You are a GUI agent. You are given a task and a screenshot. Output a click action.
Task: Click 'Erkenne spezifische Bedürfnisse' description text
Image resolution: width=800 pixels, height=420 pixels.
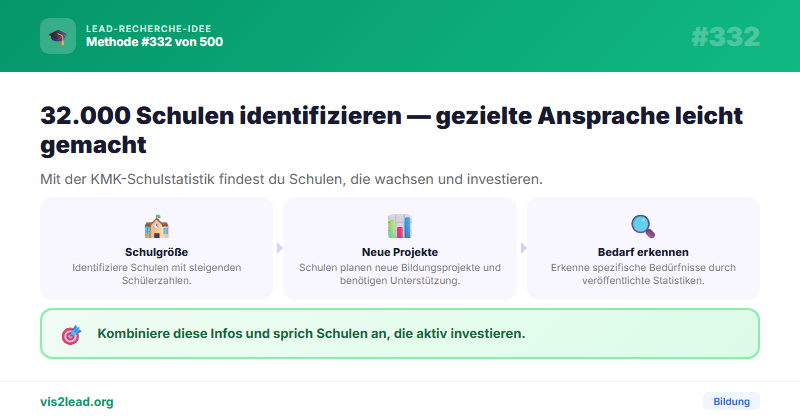pyautogui.click(x=643, y=274)
